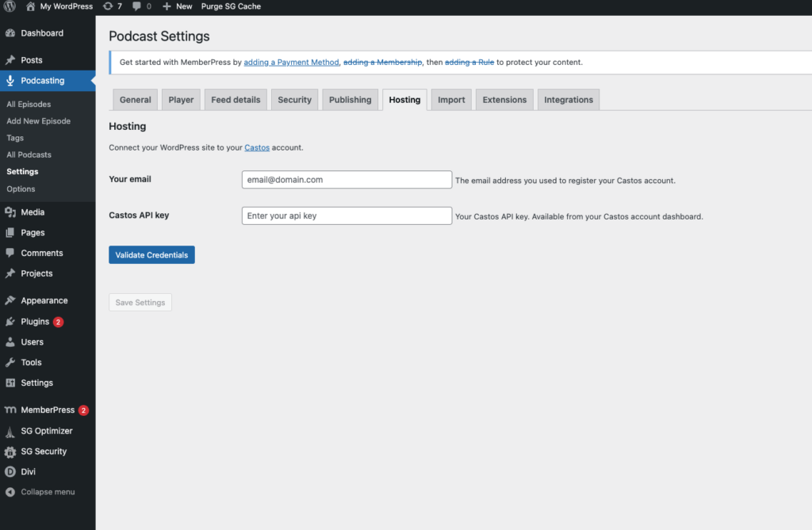Viewport: 812px width, 530px height.
Task: Open the New menu label in admin bar
Action: (x=184, y=6)
